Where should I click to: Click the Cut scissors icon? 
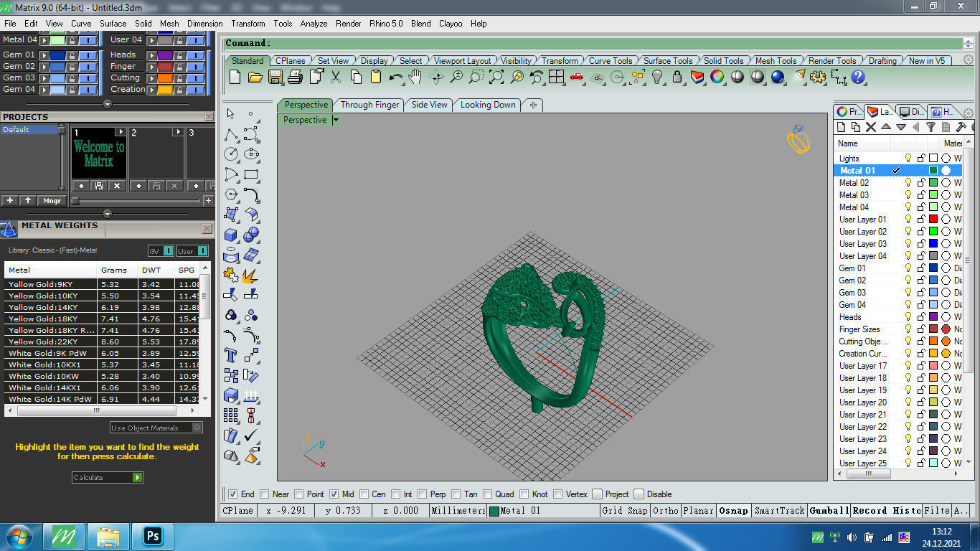[336, 77]
